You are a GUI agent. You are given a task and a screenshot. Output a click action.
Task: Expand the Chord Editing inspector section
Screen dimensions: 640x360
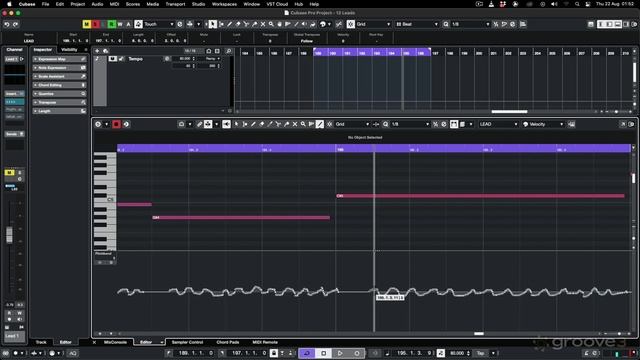(x=60, y=85)
